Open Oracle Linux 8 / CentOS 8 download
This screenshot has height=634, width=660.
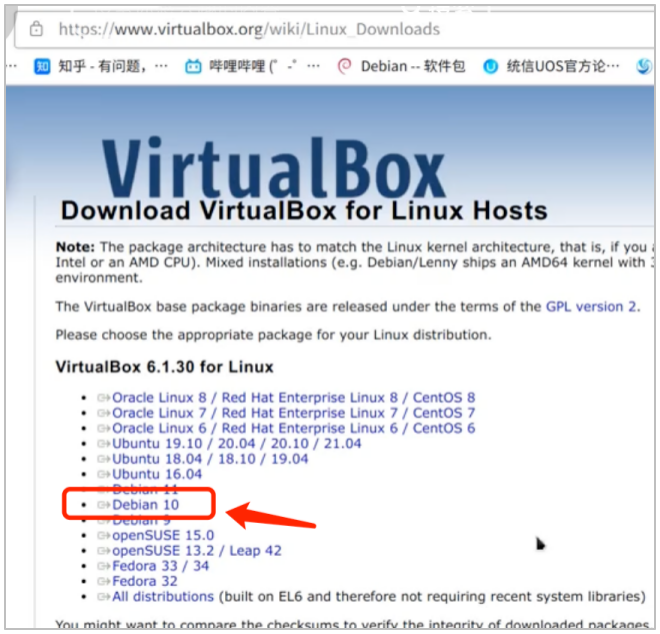[293, 397]
